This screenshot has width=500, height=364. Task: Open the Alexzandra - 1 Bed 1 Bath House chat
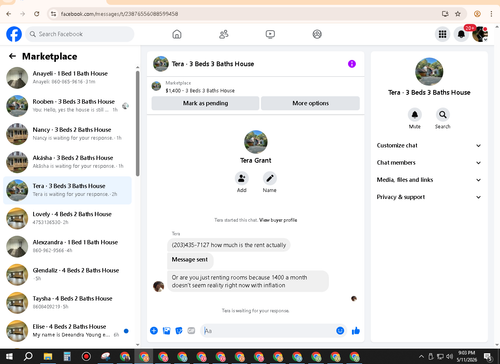pyautogui.click(x=67, y=246)
